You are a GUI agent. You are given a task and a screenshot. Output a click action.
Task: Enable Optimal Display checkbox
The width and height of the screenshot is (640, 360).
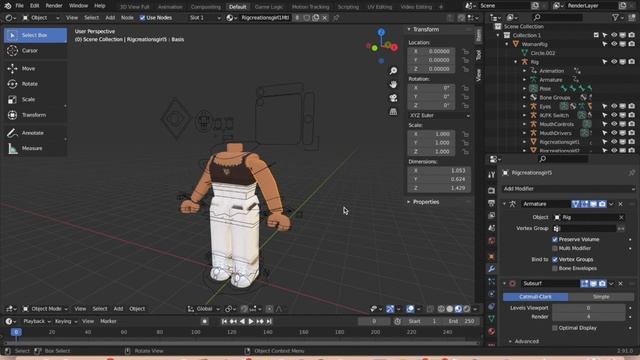(555, 328)
